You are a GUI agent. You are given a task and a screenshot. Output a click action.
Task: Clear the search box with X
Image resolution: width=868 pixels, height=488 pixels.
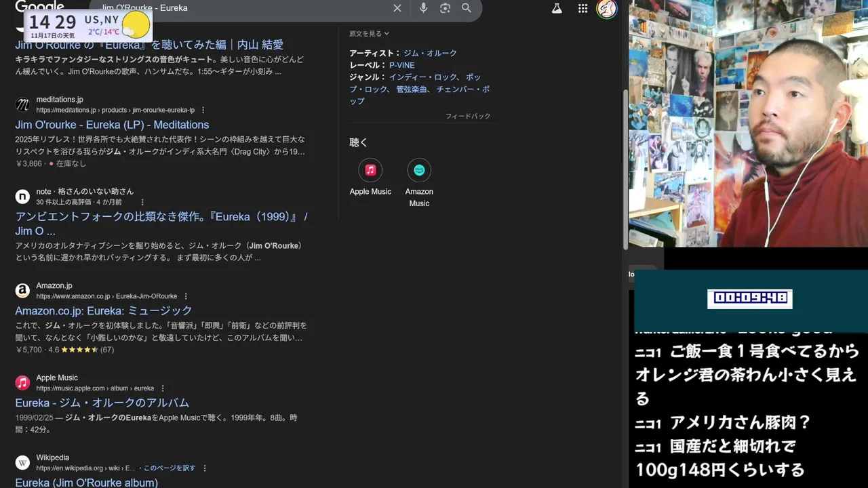[x=397, y=8]
